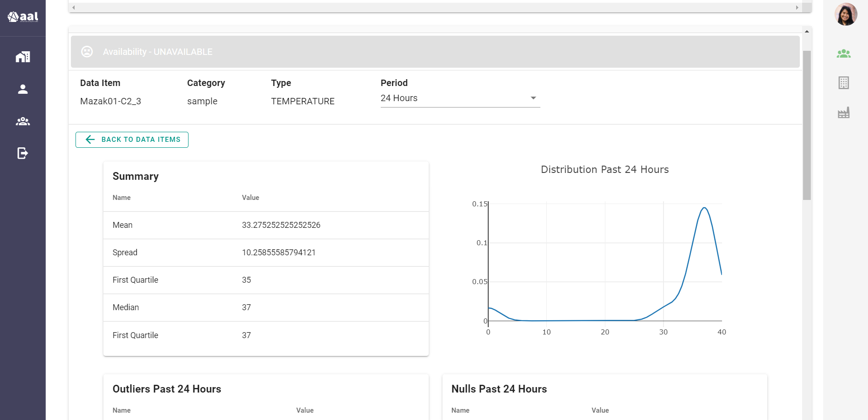Click the Median row label
Viewport: 868px width, 420px height.
pos(126,307)
